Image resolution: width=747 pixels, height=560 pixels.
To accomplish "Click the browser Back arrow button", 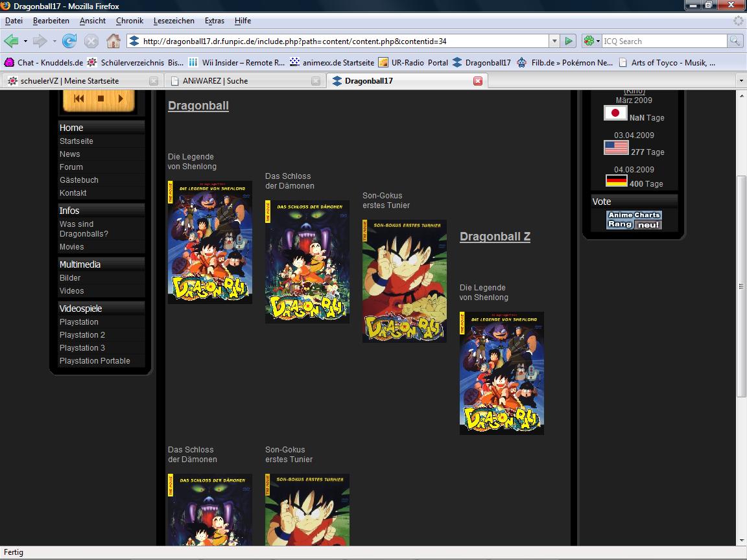I will click(11, 41).
